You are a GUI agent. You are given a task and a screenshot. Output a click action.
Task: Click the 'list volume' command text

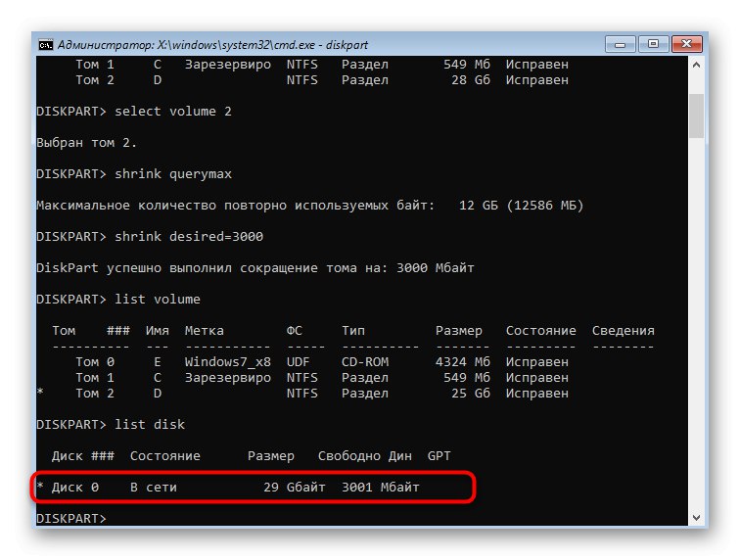tap(158, 300)
